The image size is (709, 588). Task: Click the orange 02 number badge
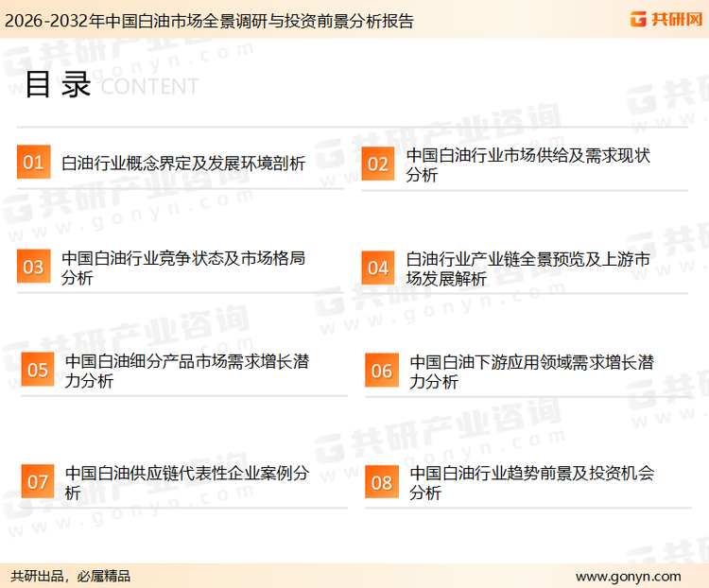click(378, 164)
